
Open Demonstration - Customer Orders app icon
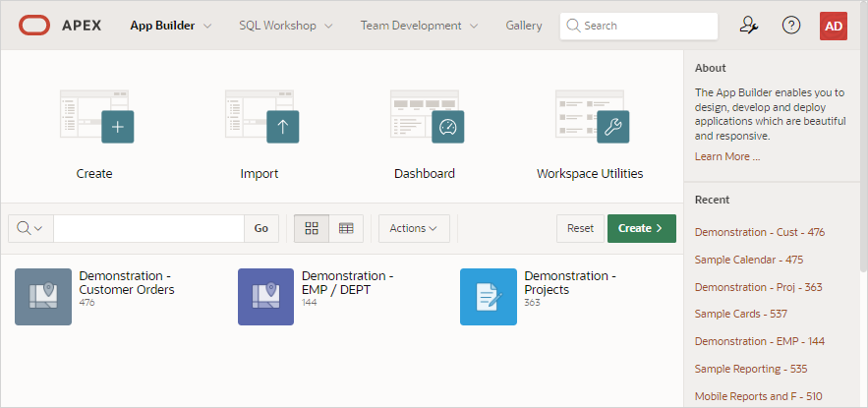(x=43, y=297)
